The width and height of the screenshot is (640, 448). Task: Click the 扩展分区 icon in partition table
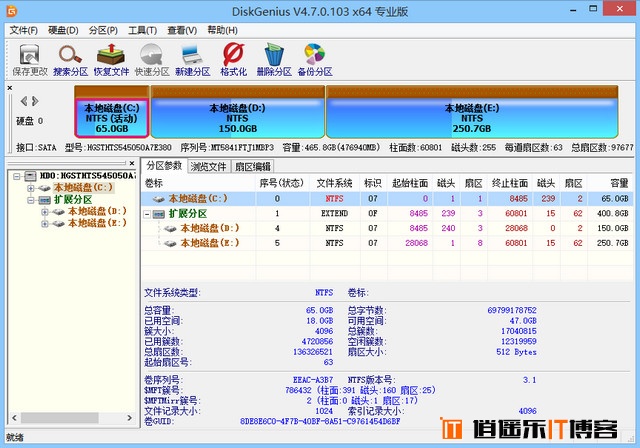click(x=158, y=214)
